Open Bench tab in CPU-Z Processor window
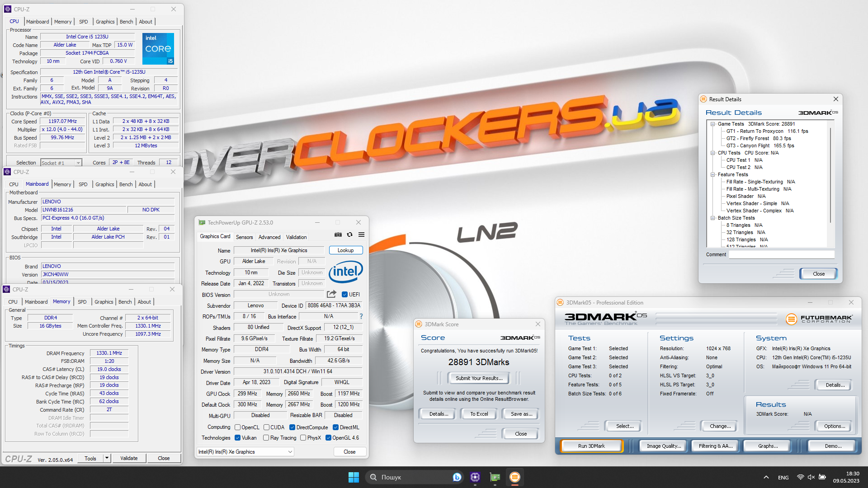Screen dimensions: 868x488 click(126, 22)
